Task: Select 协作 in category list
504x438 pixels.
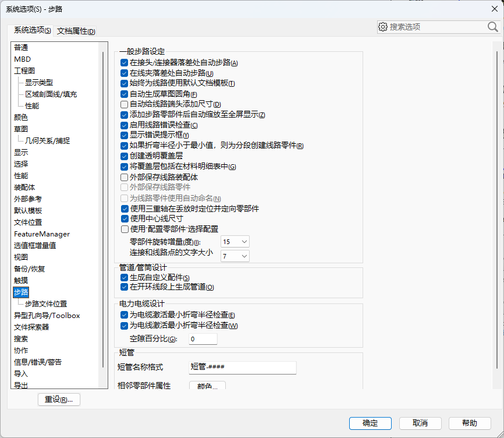Action: click(x=21, y=351)
